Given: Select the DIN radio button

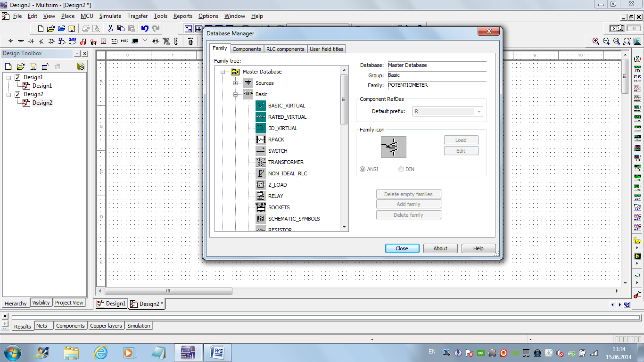Looking at the screenshot, I should [x=401, y=169].
